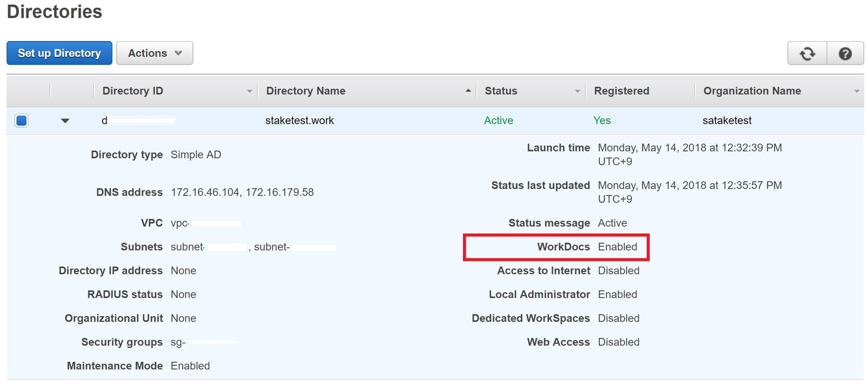Click the WorkDocs Enabled value
This screenshot has height=386, width=868.
[x=617, y=247]
